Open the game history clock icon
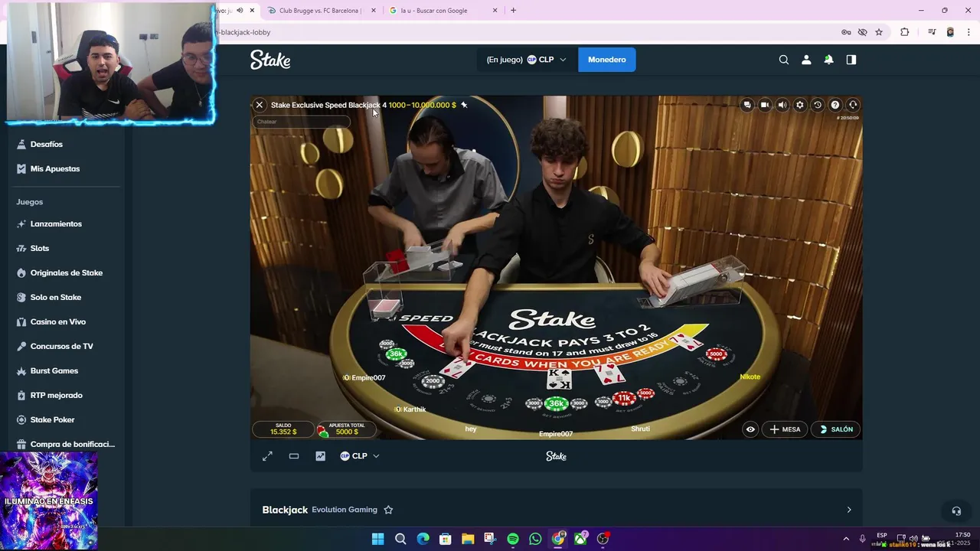The image size is (980, 551). click(x=817, y=105)
